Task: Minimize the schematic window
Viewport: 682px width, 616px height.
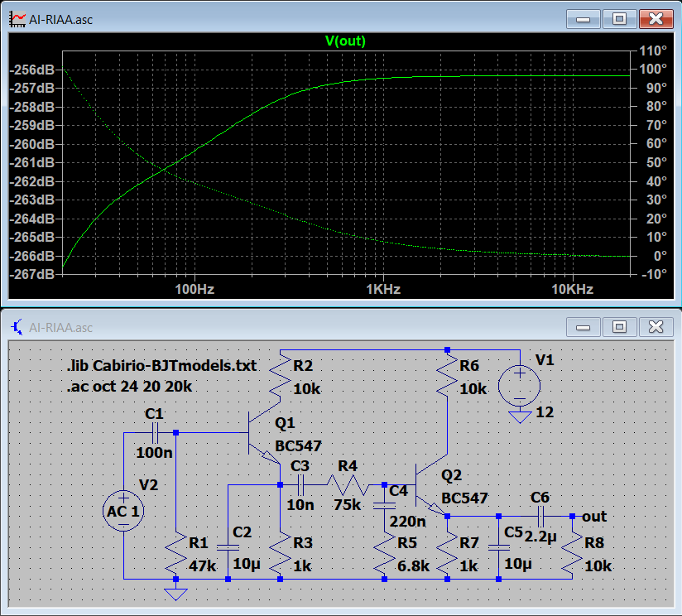Action: point(584,327)
